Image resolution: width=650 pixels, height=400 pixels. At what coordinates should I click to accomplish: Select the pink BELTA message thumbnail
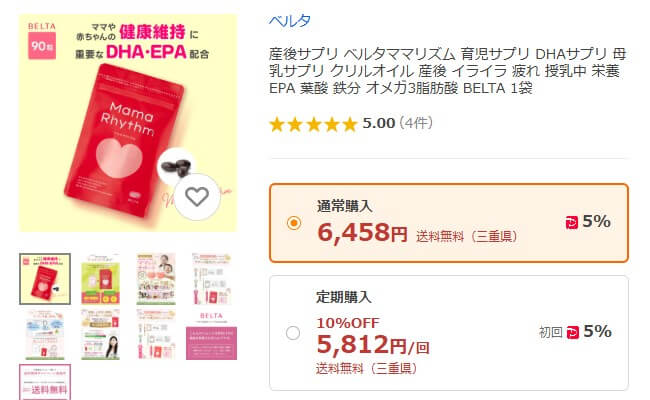211,334
